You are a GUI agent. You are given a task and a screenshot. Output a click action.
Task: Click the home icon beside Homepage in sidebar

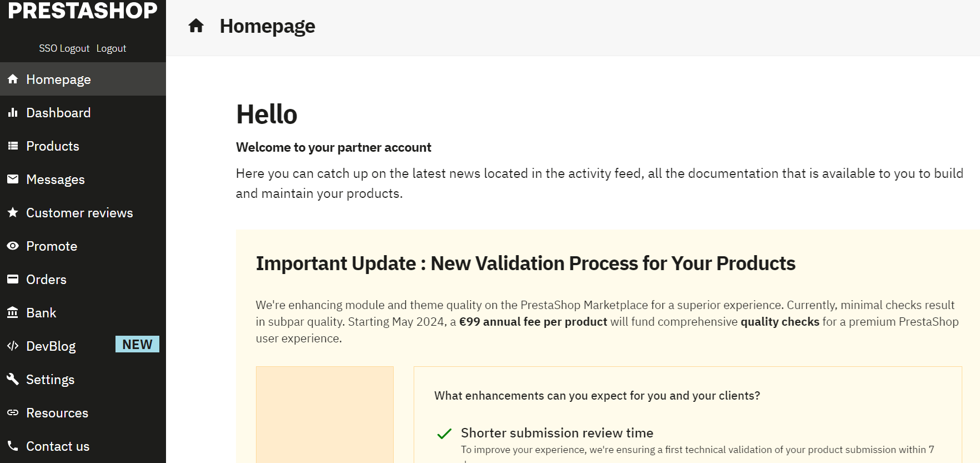[x=13, y=79]
